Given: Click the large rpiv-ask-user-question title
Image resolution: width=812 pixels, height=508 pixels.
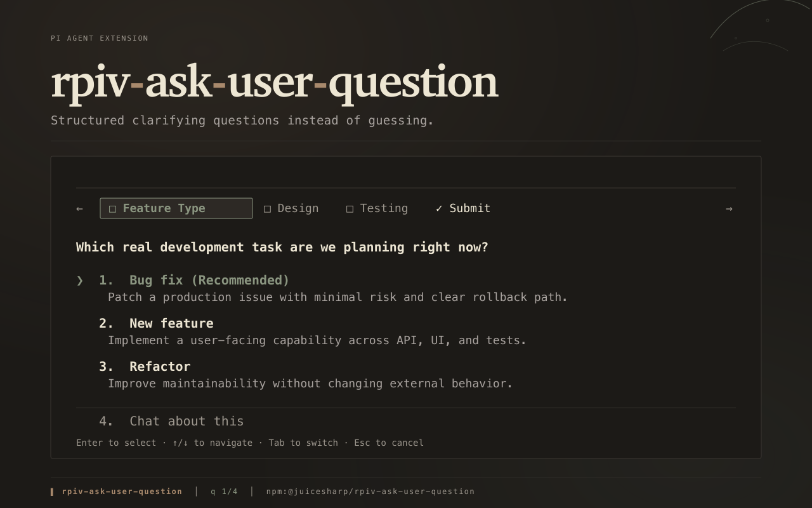Looking at the screenshot, I should (x=274, y=83).
